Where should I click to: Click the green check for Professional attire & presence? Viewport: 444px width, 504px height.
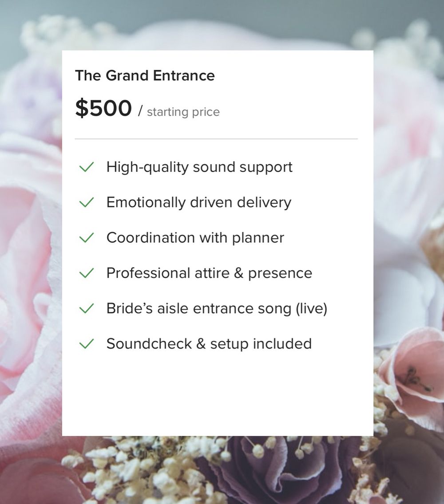click(x=86, y=273)
